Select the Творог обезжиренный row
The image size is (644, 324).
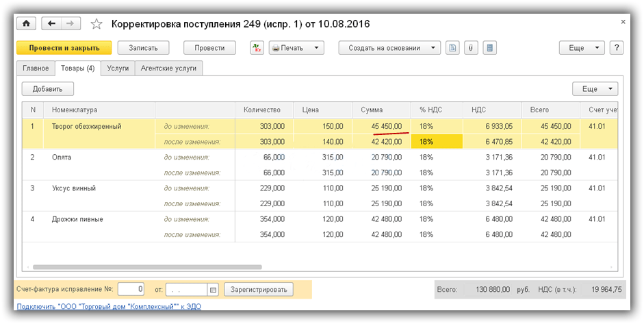(x=320, y=134)
